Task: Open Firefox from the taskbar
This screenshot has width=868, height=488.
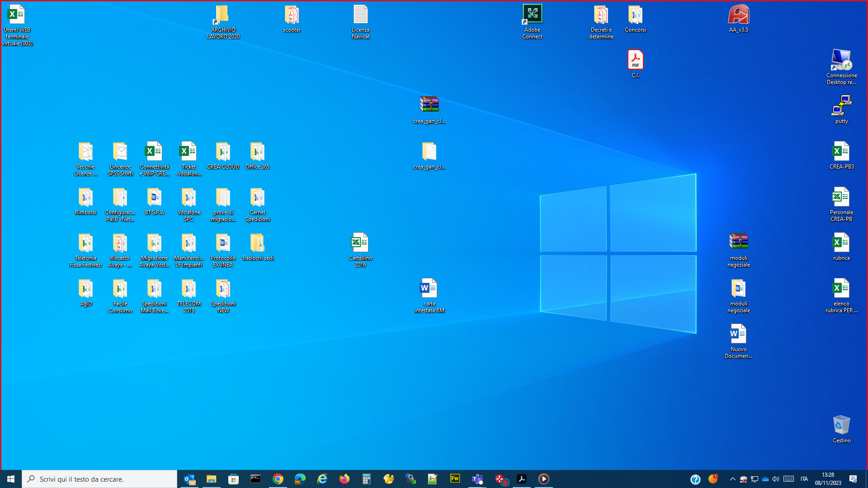Action: coord(344,479)
